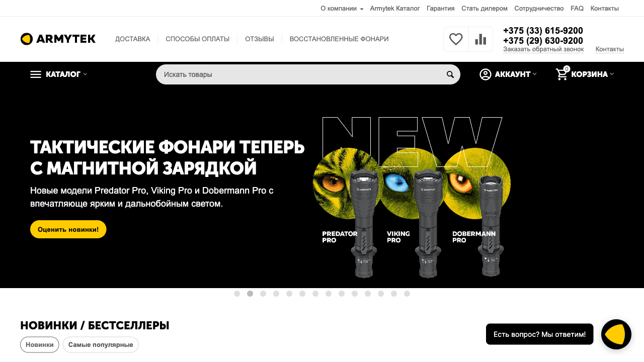
Task: Click the Оценить новинки! button
Action: [x=68, y=229]
